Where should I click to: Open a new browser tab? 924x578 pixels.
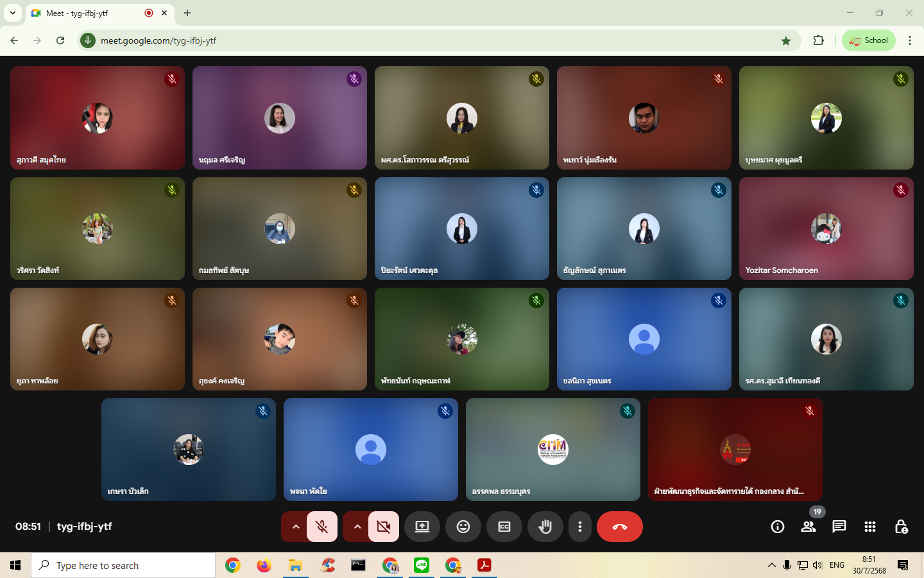[187, 13]
